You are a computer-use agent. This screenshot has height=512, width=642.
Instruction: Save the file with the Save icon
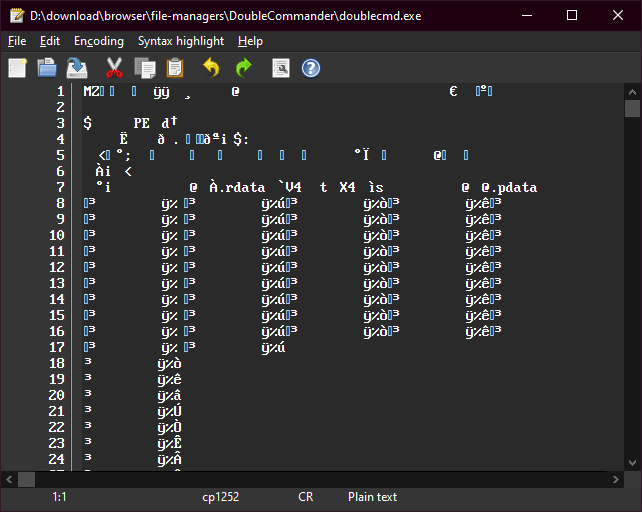pos(77,68)
